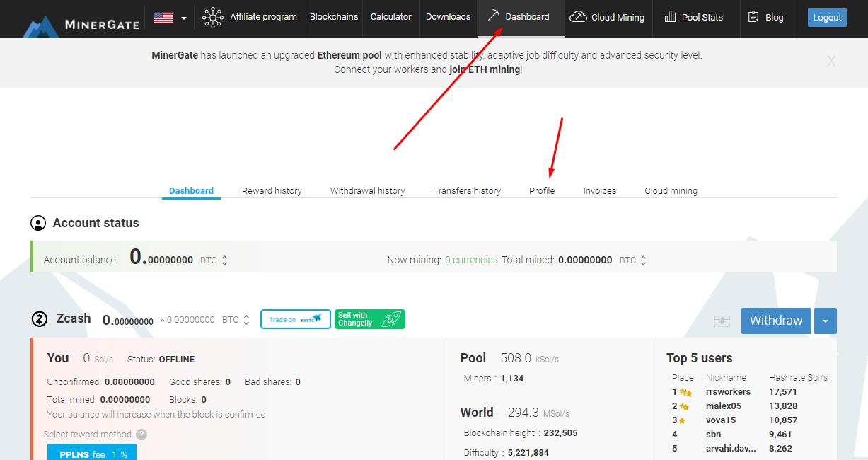Click the Trade on exchange button
The image size is (868, 460).
click(x=296, y=319)
